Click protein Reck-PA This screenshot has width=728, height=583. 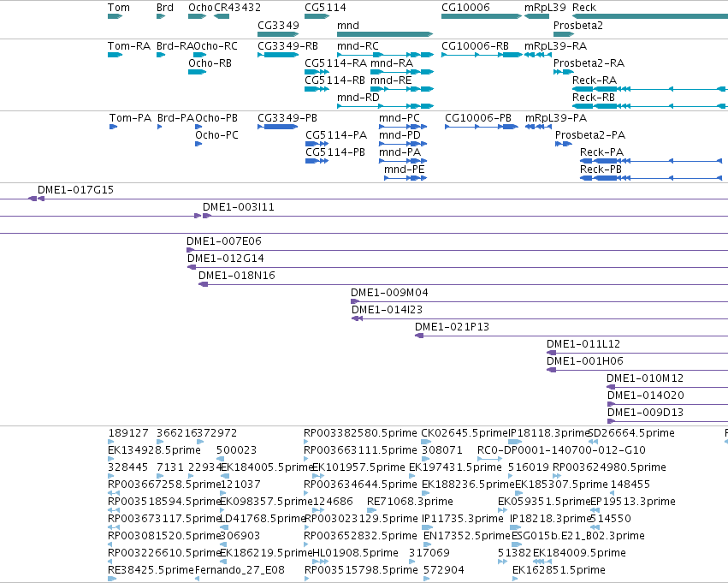click(x=651, y=161)
